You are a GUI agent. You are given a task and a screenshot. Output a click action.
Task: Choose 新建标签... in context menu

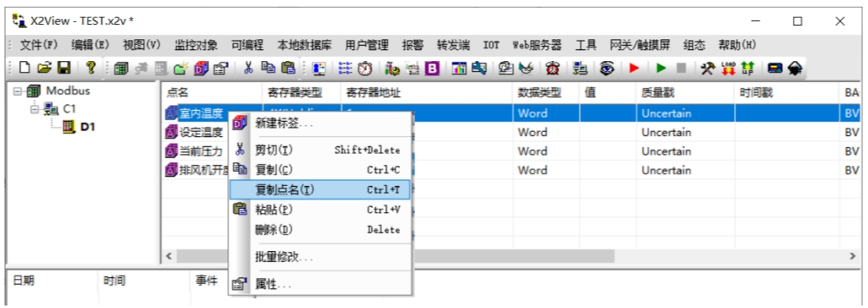pos(320,123)
